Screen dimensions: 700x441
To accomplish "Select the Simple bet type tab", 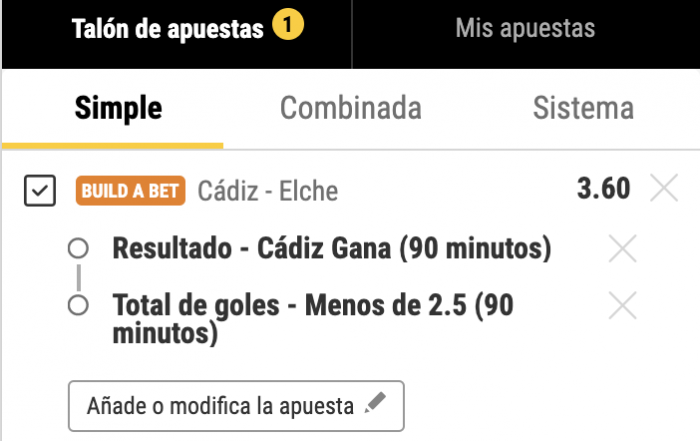I will coord(118,108).
